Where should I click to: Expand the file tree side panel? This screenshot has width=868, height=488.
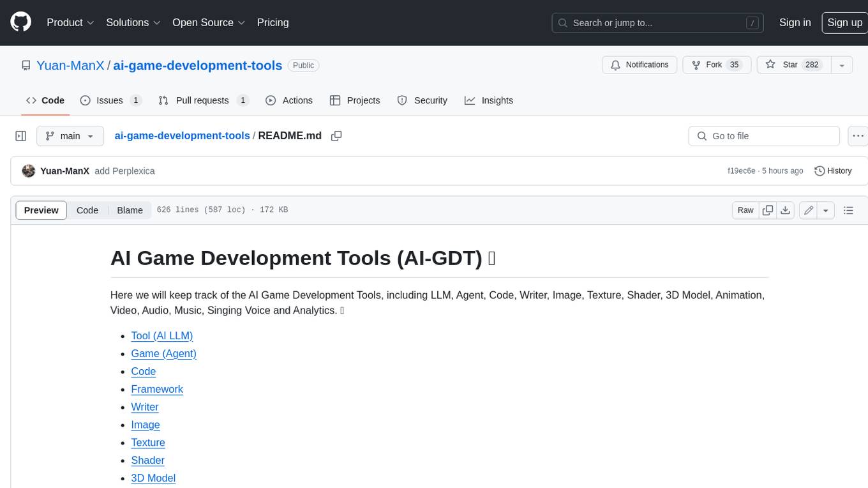(x=20, y=136)
